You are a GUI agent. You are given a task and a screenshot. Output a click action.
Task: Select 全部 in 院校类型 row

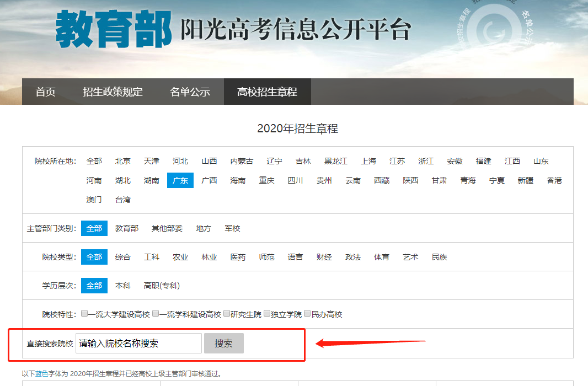tap(94, 257)
